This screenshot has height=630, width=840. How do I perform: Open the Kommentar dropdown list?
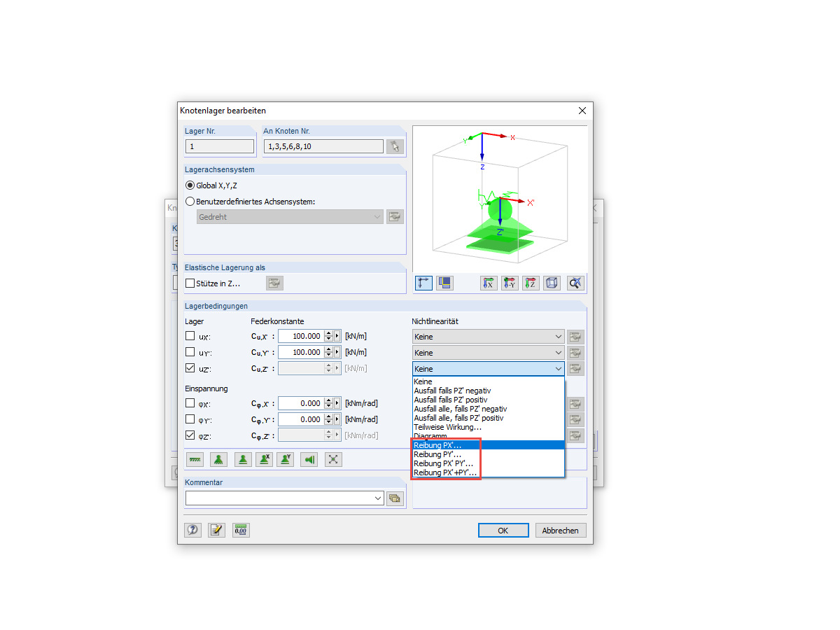[x=377, y=498]
